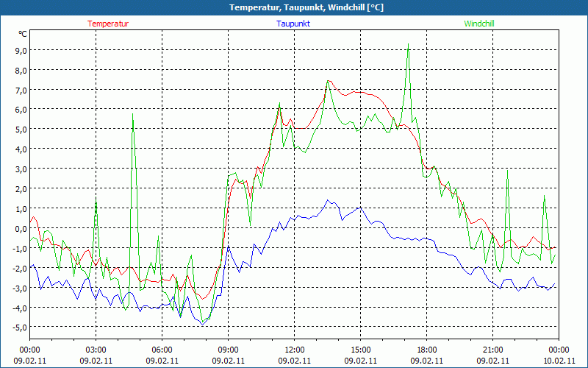Click the '5,0' y-axis value
The height and width of the screenshot is (368, 588).
pyautogui.click(x=20, y=130)
